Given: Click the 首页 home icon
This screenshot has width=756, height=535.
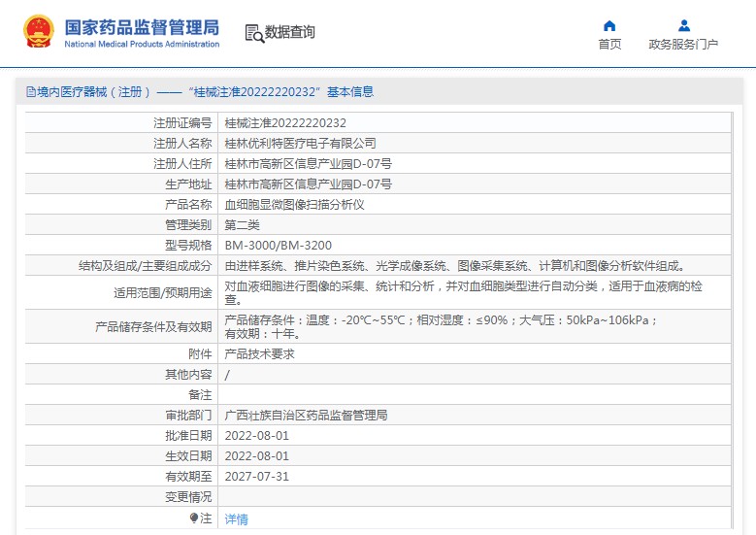Looking at the screenshot, I should 609,25.
